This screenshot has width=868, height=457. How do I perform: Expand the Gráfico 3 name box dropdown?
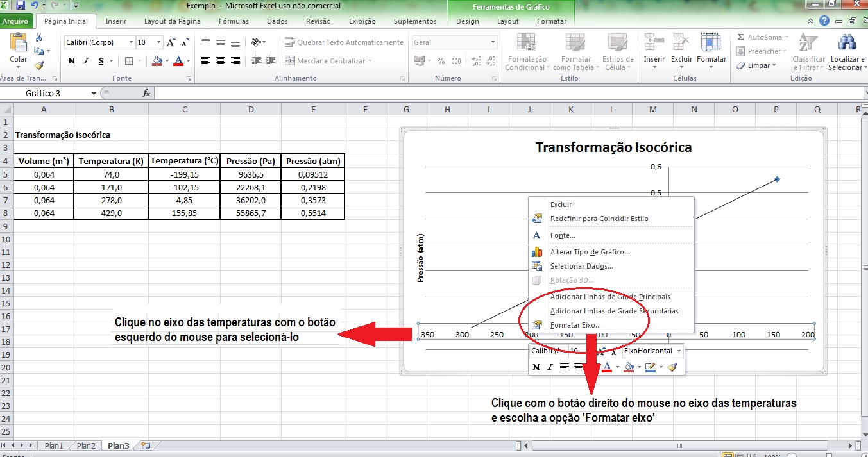[94, 93]
